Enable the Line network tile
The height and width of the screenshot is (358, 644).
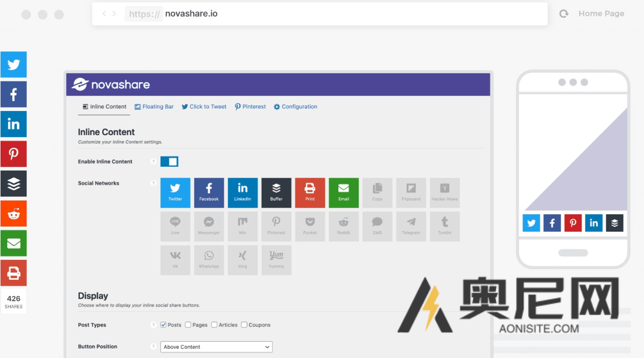tap(175, 227)
